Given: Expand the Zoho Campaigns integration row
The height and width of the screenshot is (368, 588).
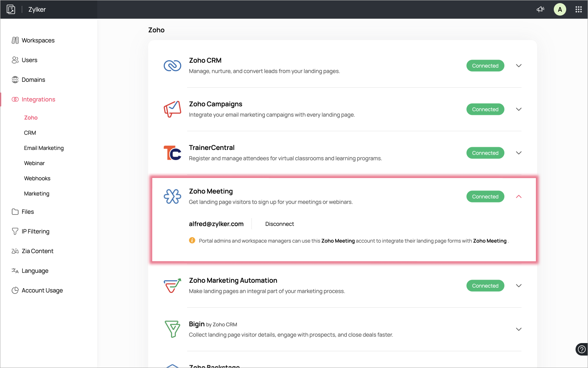Looking at the screenshot, I should [518, 109].
